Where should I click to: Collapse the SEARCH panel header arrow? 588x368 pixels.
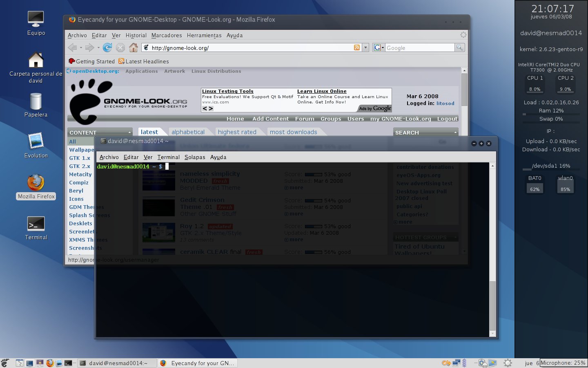[x=455, y=132]
